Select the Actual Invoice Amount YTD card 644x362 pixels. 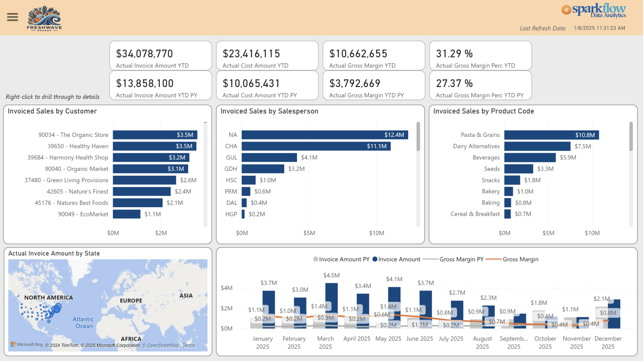click(x=161, y=56)
